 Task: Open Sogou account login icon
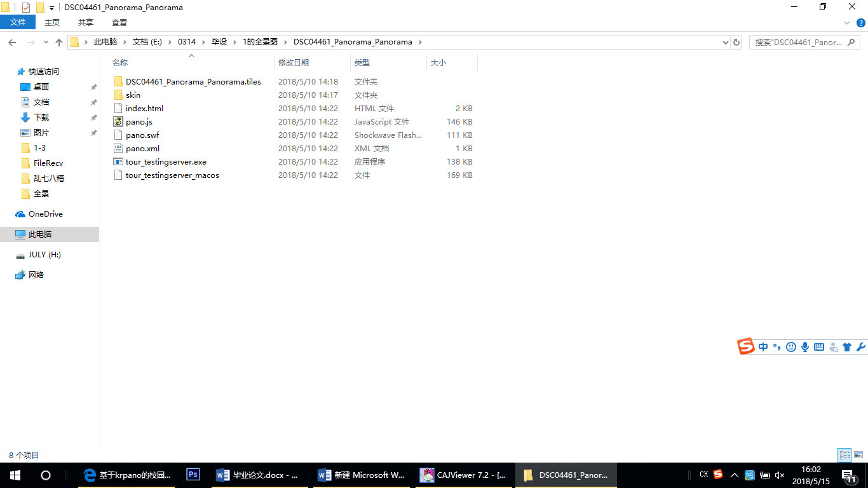click(x=833, y=347)
